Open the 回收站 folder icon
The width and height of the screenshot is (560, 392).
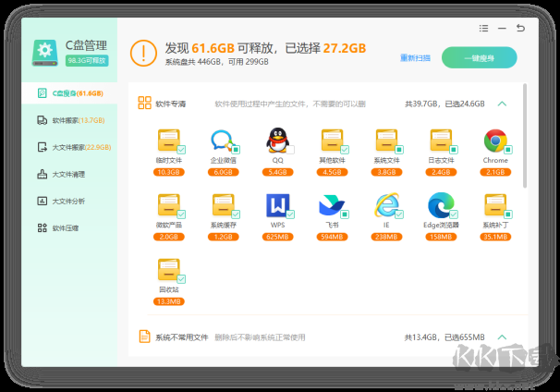tap(168, 269)
